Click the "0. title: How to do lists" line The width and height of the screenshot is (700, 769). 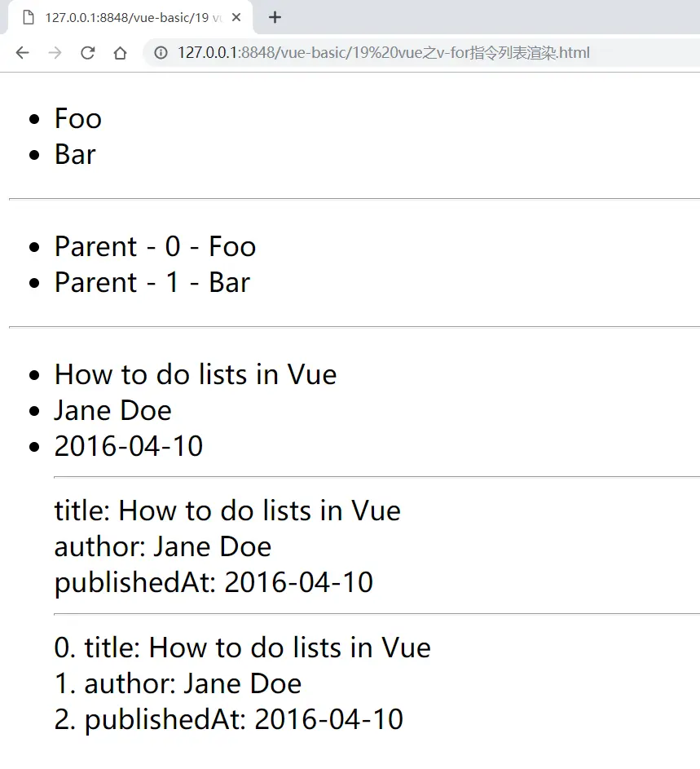coord(242,647)
